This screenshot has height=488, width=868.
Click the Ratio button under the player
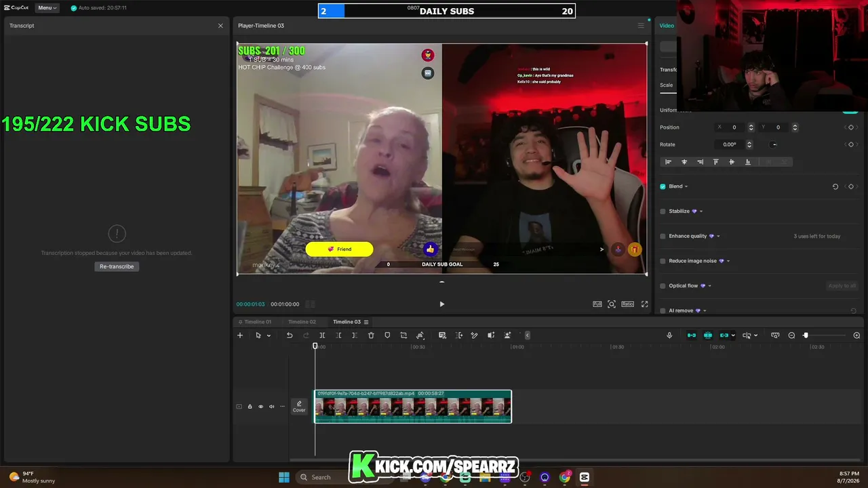click(x=628, y=304)
